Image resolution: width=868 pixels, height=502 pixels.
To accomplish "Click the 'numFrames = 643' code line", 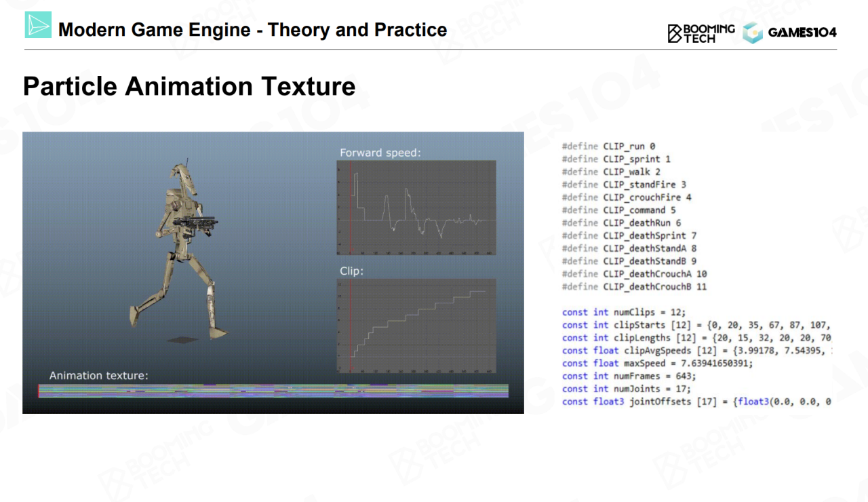I will 629,376.
